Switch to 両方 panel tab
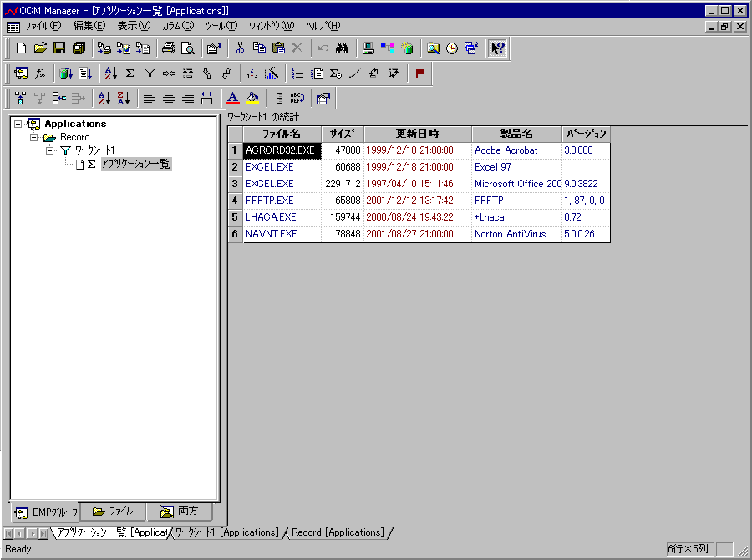This screenshot has height=560, width=752. 179,512
